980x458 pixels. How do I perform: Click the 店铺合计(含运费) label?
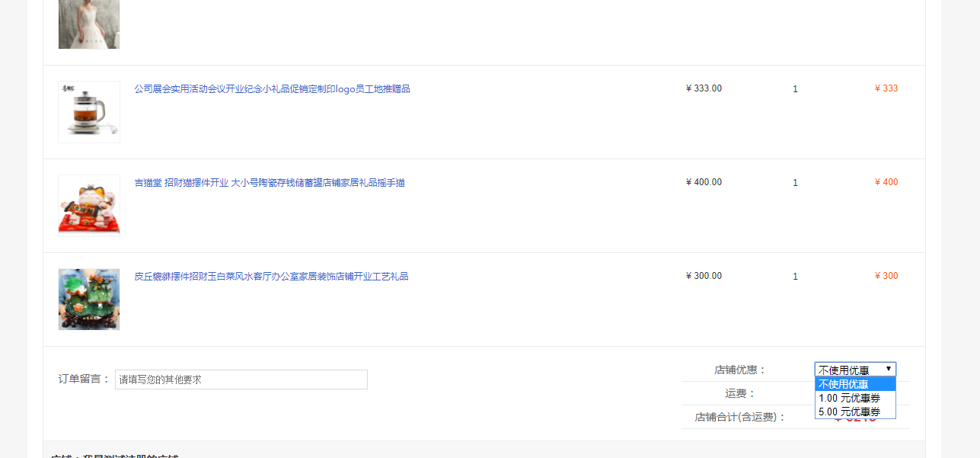click(x=740, y=418)
